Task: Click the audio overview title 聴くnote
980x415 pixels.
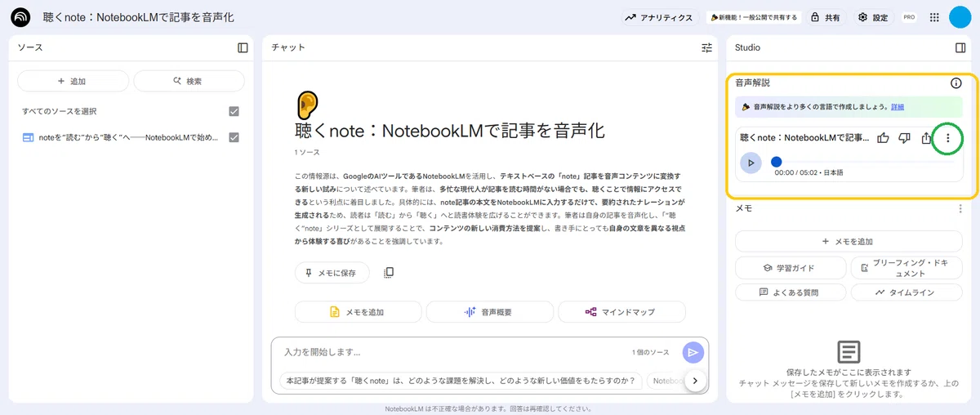Action: click(804, 138)
